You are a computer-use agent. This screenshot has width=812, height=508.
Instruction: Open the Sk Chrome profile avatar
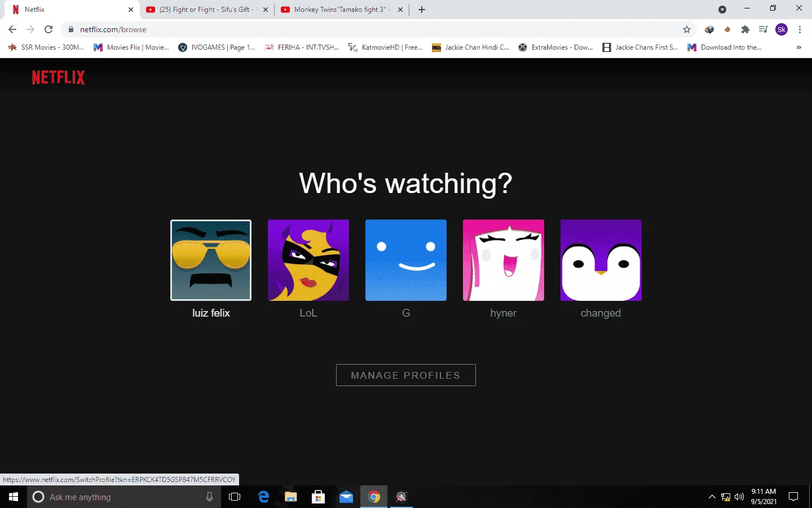(x=782, y=29)
